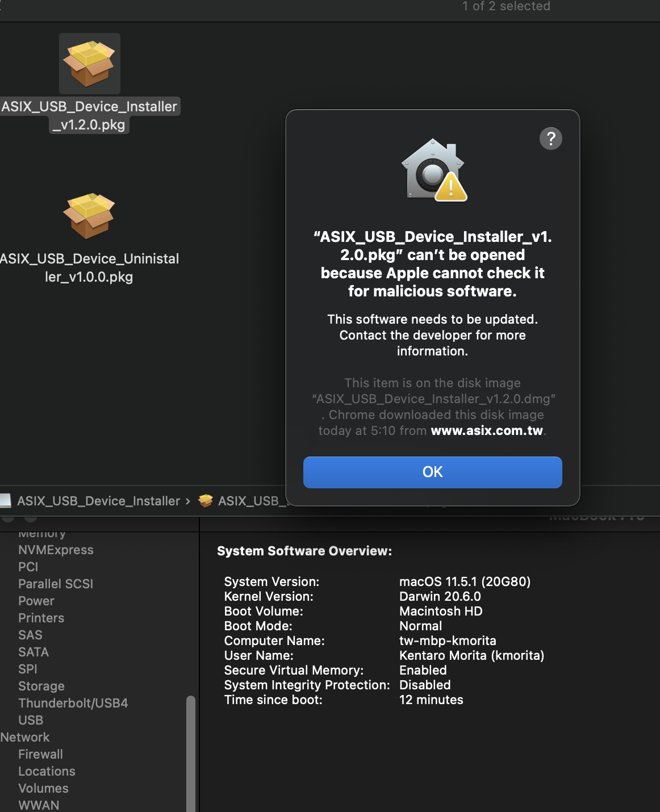Image resolution: width=660 pixels, height=812 pixels.
Task: Select Locations under Network
Action: click(47, 771)
